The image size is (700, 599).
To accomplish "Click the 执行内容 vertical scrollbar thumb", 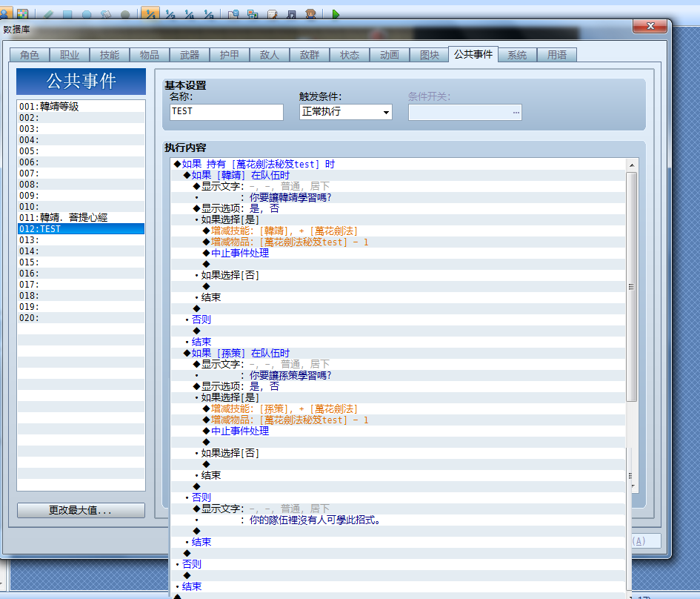I will [x=632, y=287].
